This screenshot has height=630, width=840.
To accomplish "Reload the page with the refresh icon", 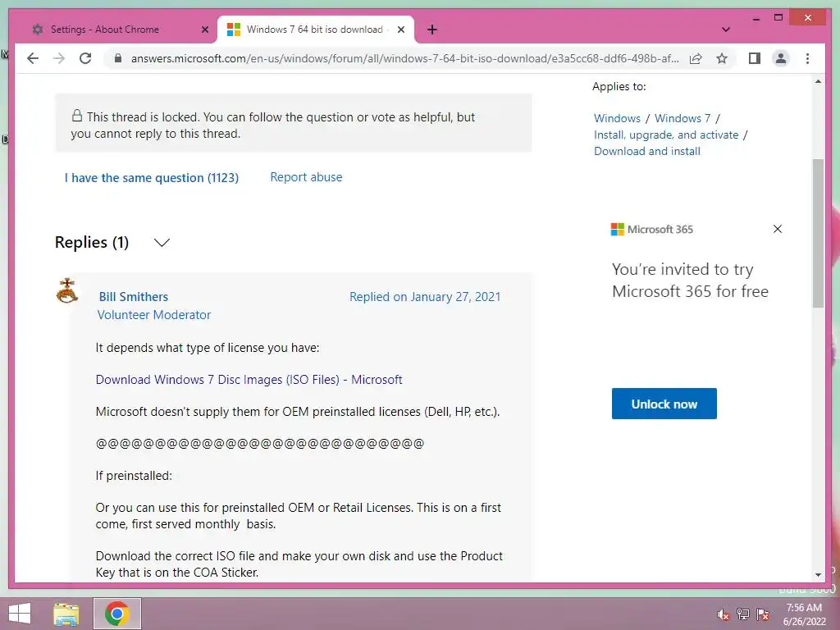I will (x=85, y=58).
